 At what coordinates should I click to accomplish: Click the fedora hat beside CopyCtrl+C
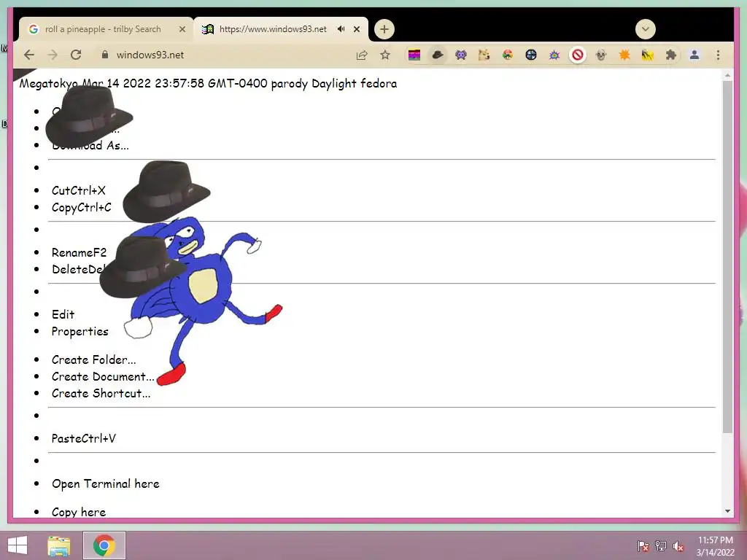166,192
